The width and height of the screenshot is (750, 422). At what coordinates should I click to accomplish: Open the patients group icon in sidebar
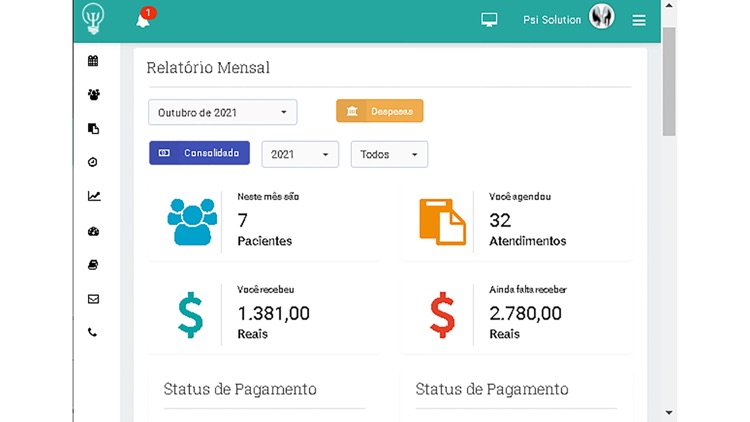[94, 94]
